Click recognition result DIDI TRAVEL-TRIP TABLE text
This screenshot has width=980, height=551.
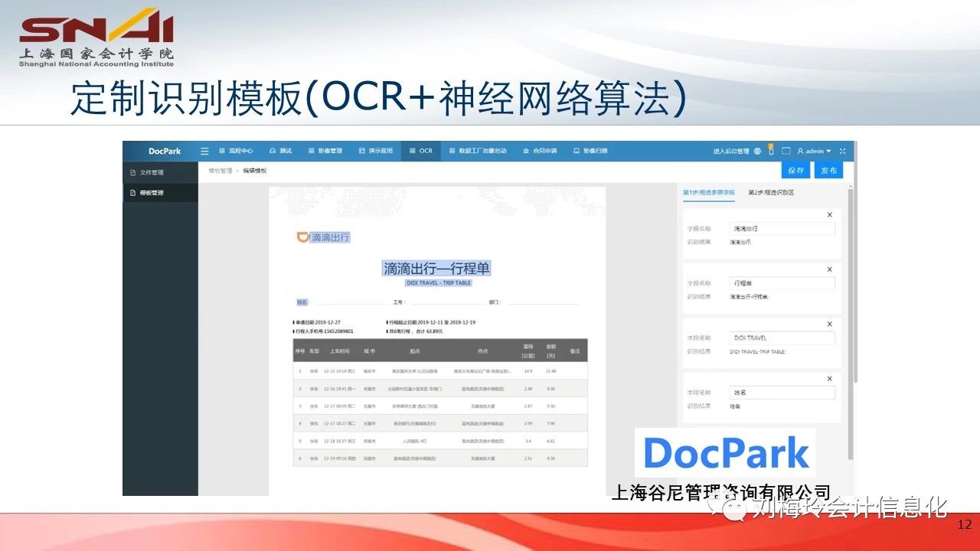pyautogui.click(x=758, y=352)
